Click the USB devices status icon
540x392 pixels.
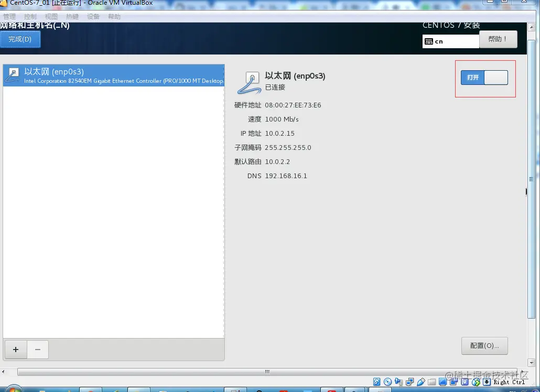coord(421,382)
